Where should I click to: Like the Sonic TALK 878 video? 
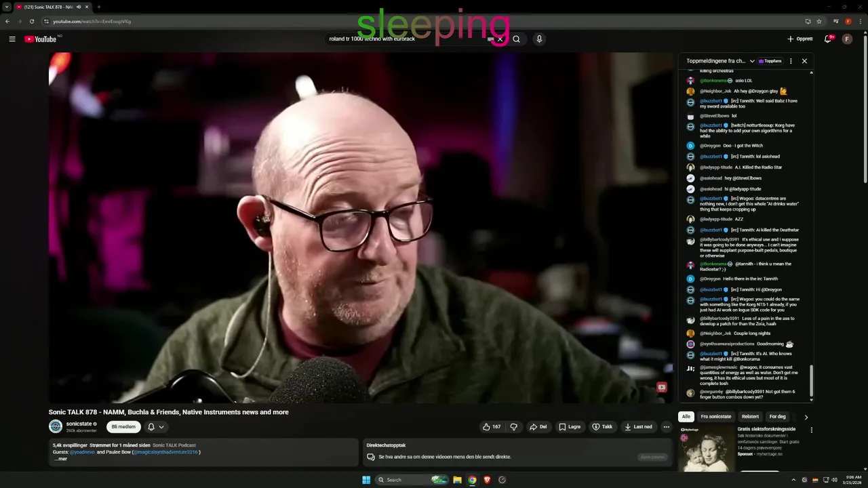coord(492,427)
